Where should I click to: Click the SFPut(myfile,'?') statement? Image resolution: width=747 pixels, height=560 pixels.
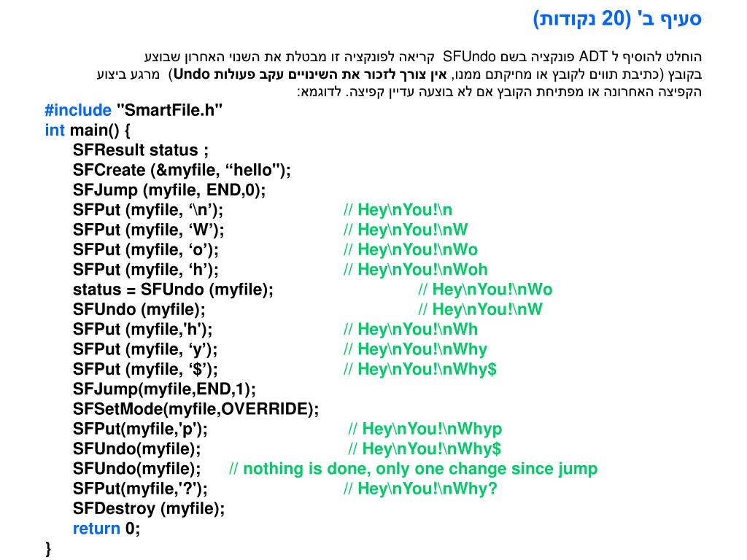coord(140,489)
